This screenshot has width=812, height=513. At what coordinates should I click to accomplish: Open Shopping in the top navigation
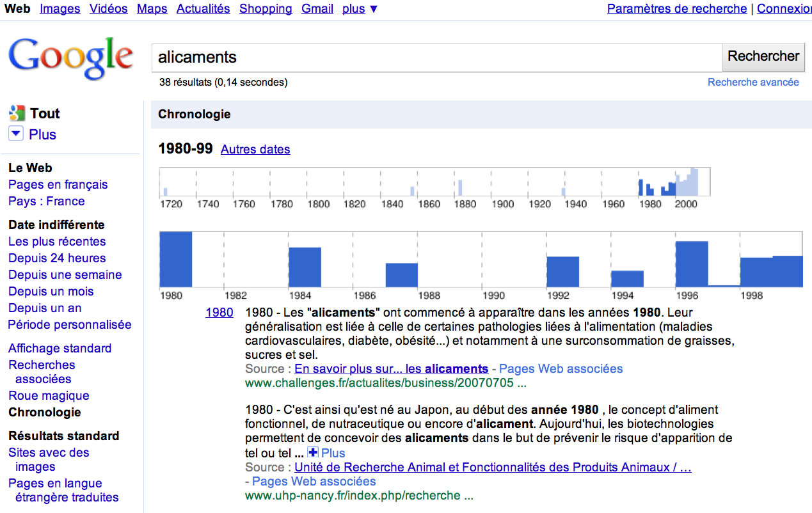click(266, 9)
